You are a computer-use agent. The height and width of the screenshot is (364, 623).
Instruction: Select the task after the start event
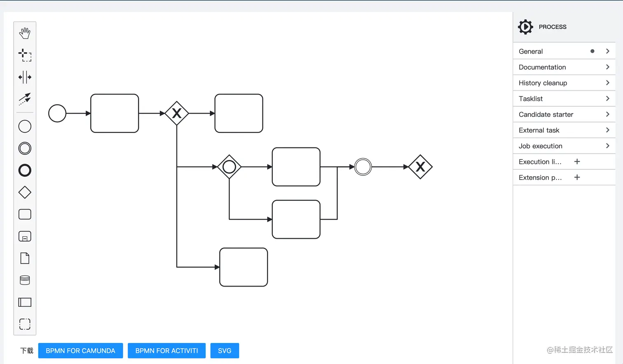pyautogui.click(x=115, y=113)
